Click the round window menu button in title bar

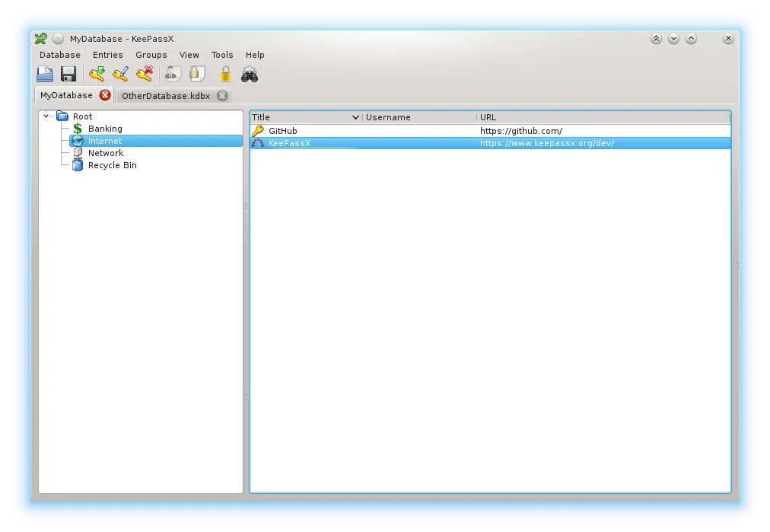click(x=59, y=38)
